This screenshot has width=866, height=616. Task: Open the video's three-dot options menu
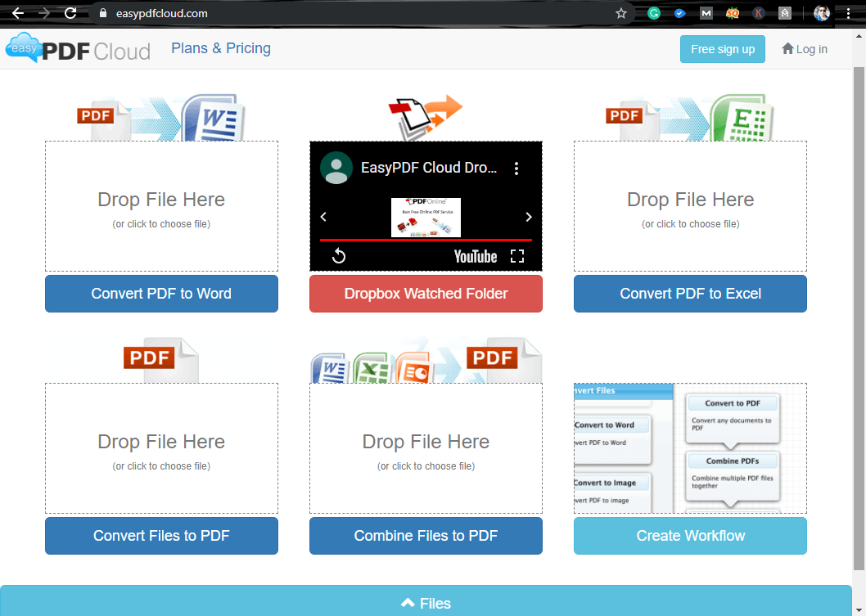pyautogui.click(x=516, y=167)
